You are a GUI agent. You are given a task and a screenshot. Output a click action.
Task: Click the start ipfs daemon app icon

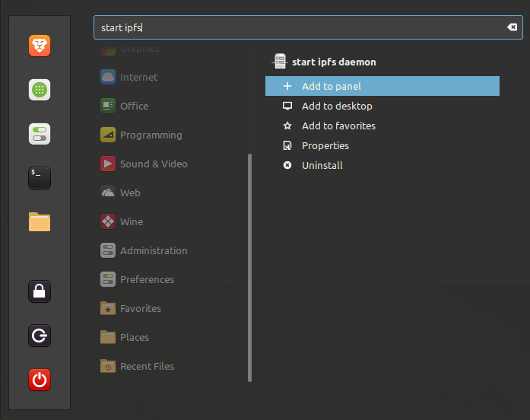coord(280,61)
